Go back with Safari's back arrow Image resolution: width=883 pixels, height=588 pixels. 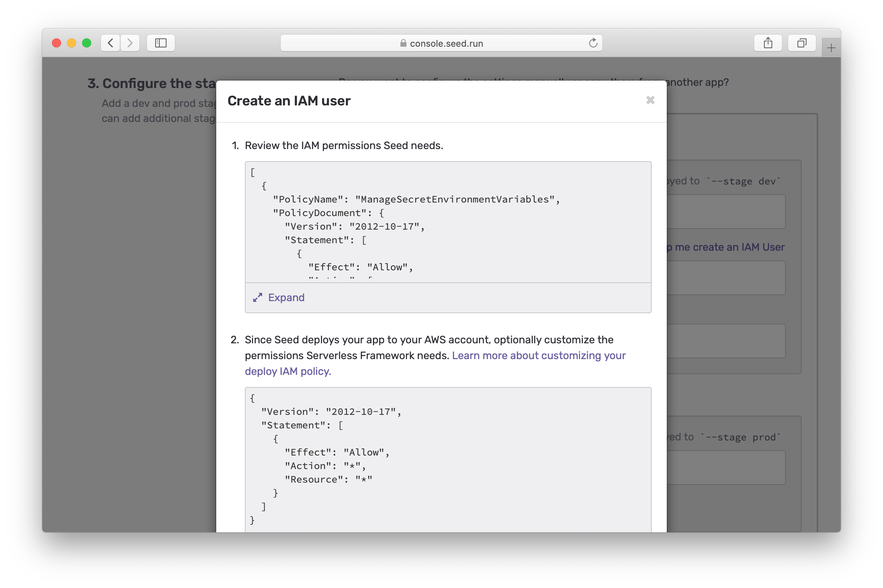pos(110,43)
